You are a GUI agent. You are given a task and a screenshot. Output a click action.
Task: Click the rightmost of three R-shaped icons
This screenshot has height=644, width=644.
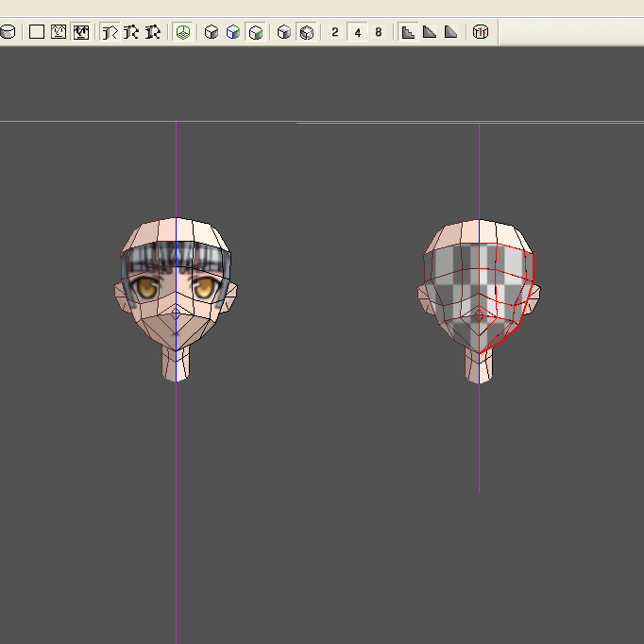coord(152,32)
